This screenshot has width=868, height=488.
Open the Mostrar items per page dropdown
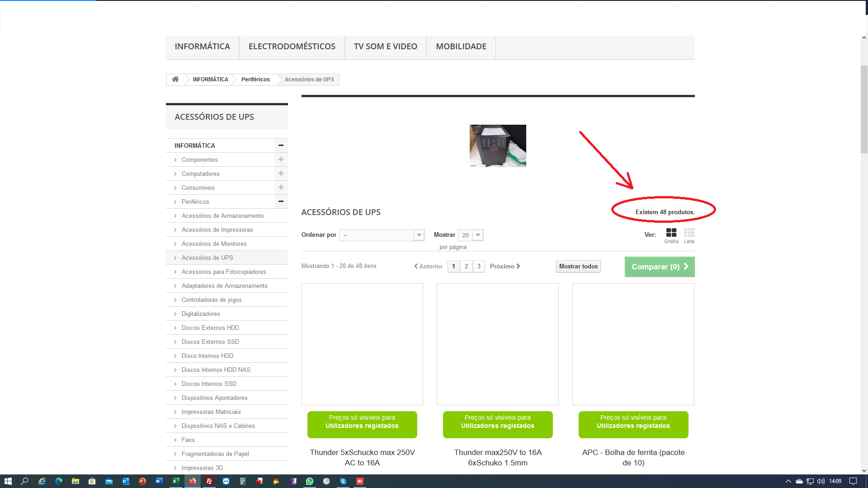471,235
